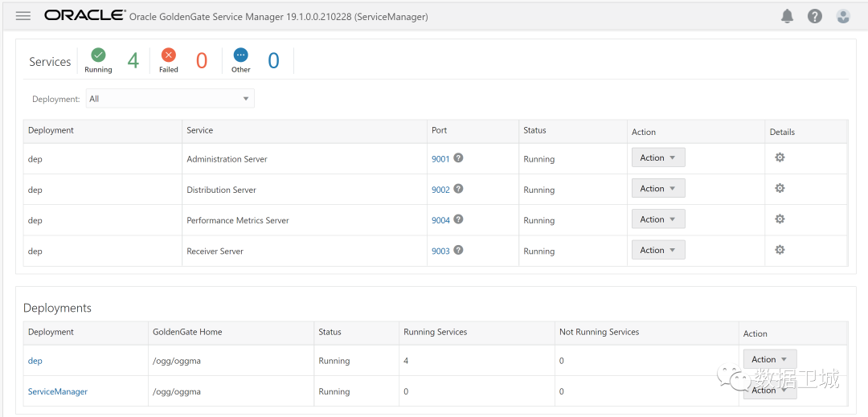Screen dimensions: 868x417
Task: Click the Oracle GoldenGate Service Manager title
Action: pyautogui.click(x=278, y=17)
